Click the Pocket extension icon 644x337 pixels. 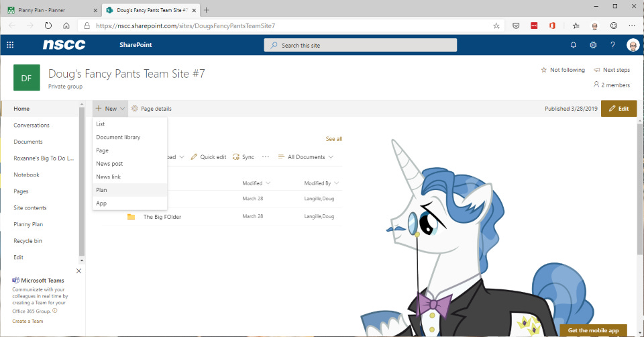[x=516, y=26]
